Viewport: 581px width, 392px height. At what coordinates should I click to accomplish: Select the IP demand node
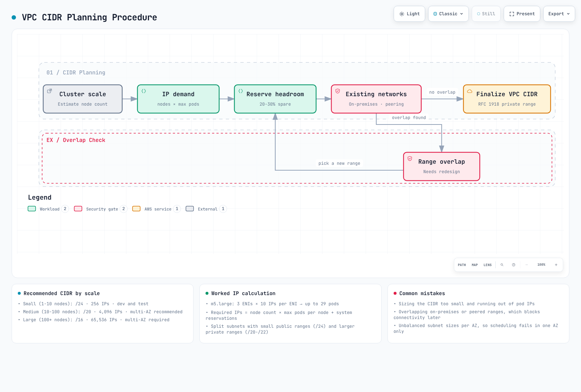pyautogui.click(x=178, y=99)
